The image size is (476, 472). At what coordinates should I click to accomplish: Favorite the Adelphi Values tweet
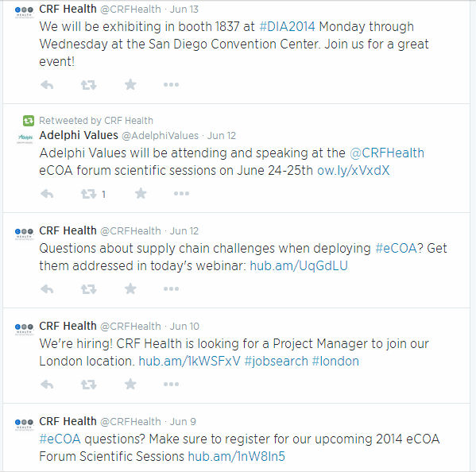(x=141, y=193)
